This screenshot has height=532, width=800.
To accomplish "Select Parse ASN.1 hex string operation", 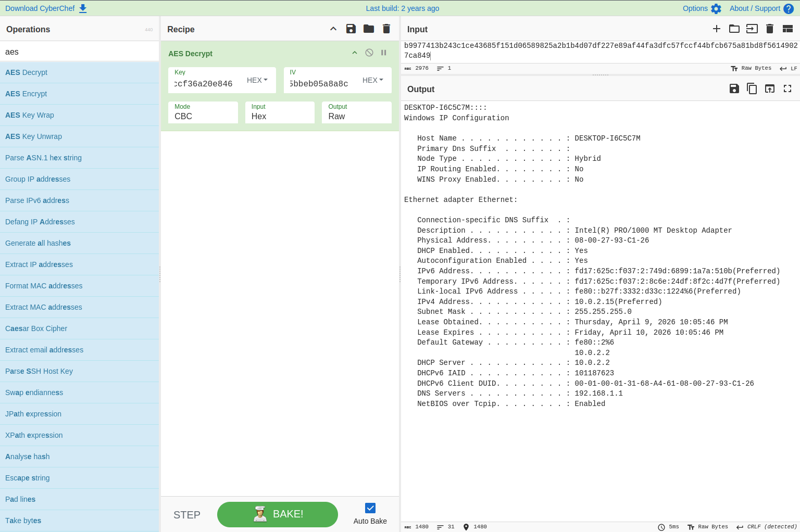I will coord(79,158).
